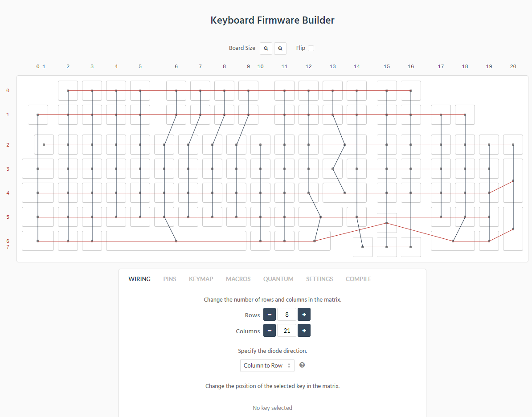Open the SETTINGS tab
Viewport: 532px width, 417px height.
point(319,279)
